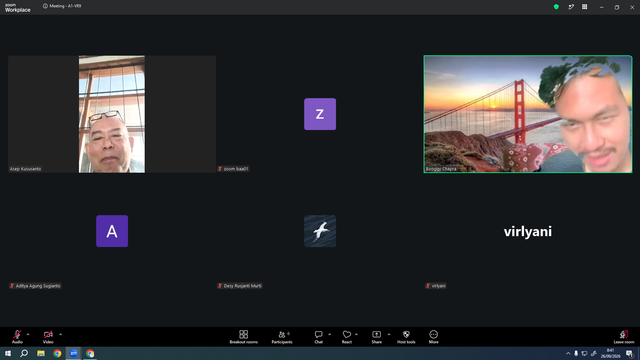Viewport: 640px width, 360px height.
Task: Switch to Zoom app in taskbar
Action: [73, 353]
